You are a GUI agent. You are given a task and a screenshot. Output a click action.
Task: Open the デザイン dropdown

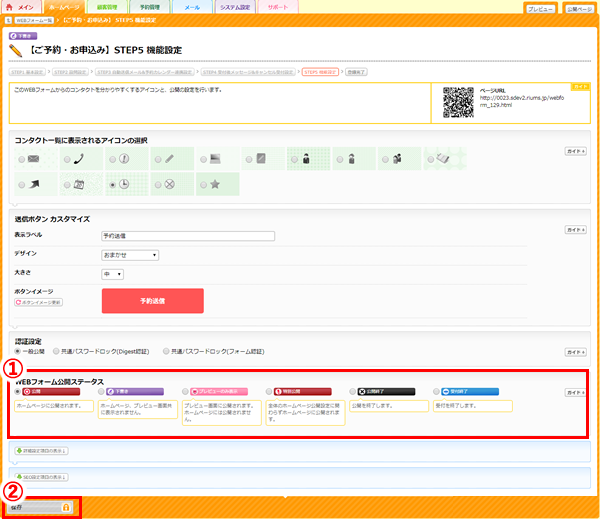coord(130,254)
